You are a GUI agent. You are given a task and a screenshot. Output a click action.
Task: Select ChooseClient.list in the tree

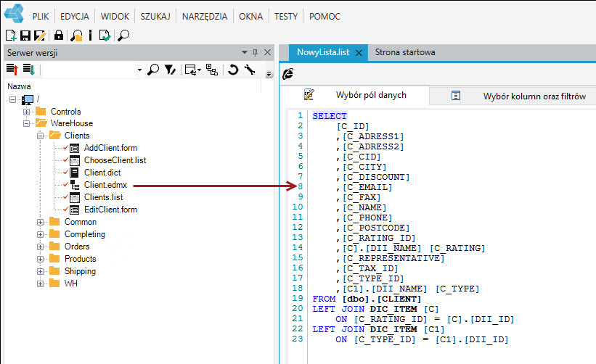[x=115, y=160]
